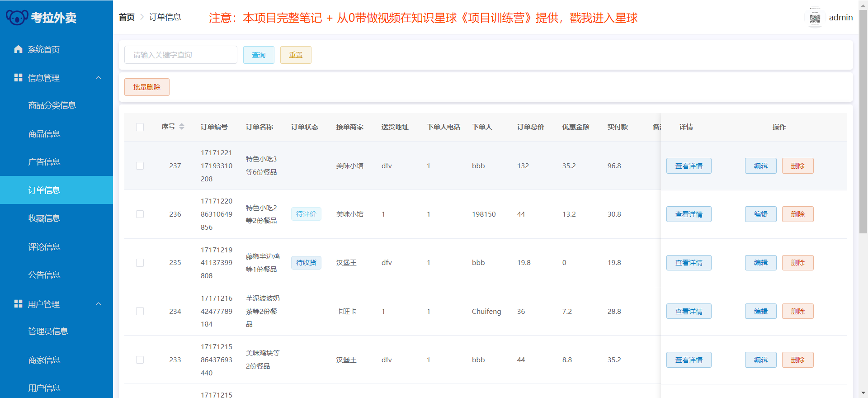868x398 pixels.
Task: Go to 系统首页 in sidebar
Action: pyautogui.click(x=57, y=49)
